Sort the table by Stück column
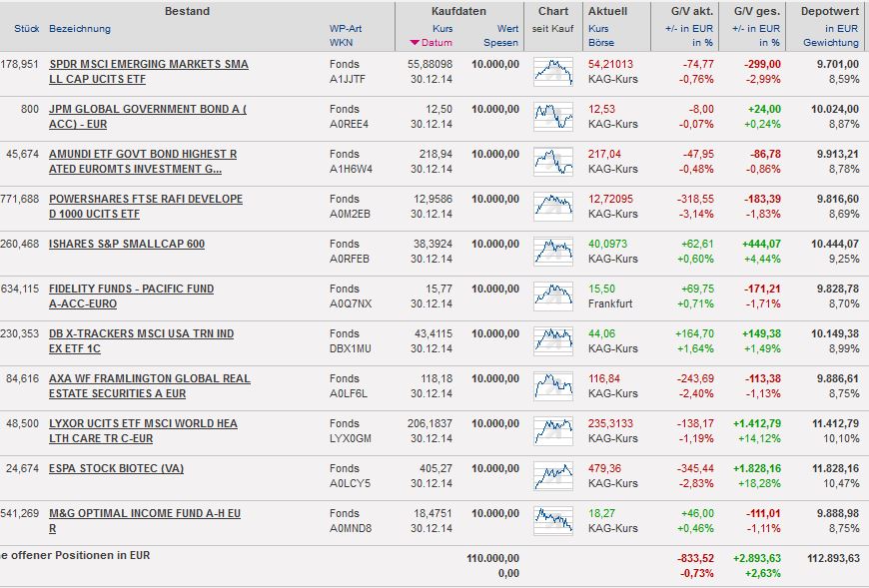869x588 pixels. (x=27, y=29)
